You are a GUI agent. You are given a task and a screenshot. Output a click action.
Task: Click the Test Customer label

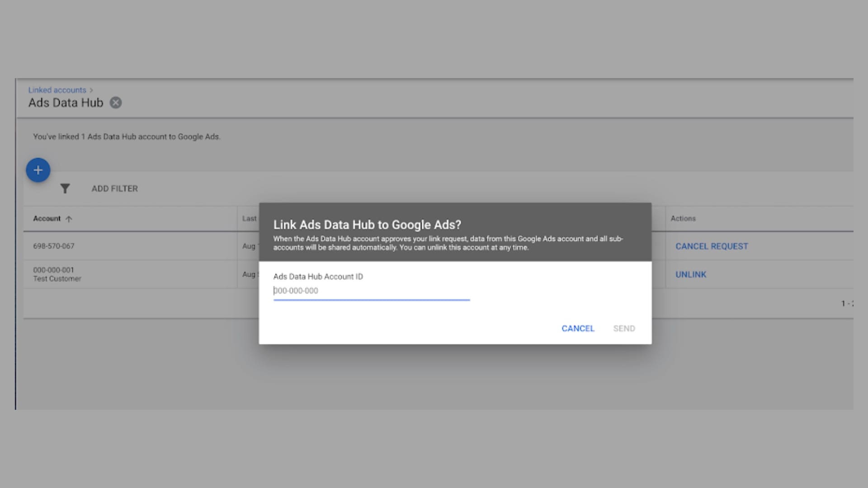tap(57, 279)
